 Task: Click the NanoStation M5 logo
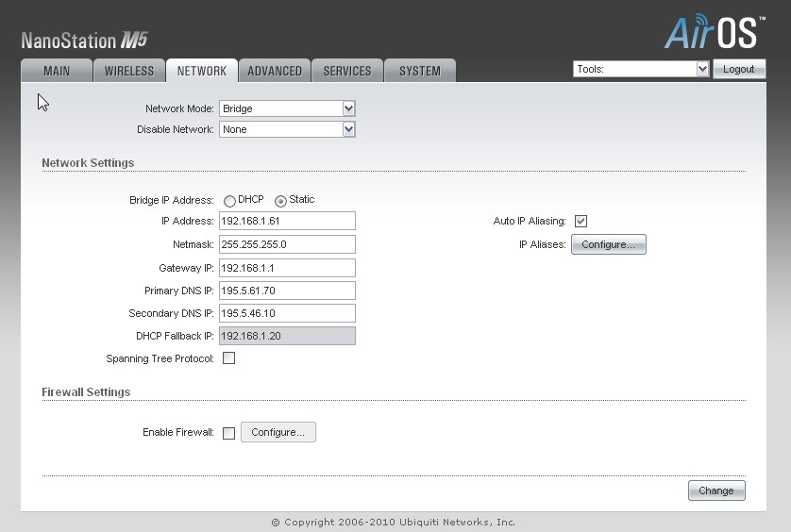tap(84, 41)
